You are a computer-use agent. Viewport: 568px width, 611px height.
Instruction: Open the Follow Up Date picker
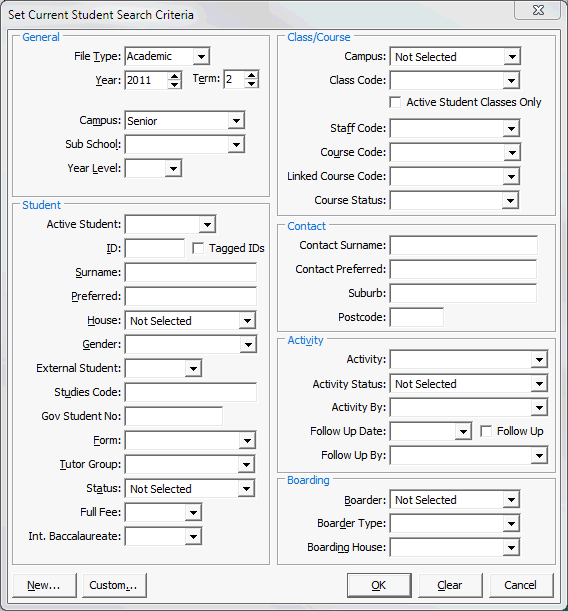[463, 431]
